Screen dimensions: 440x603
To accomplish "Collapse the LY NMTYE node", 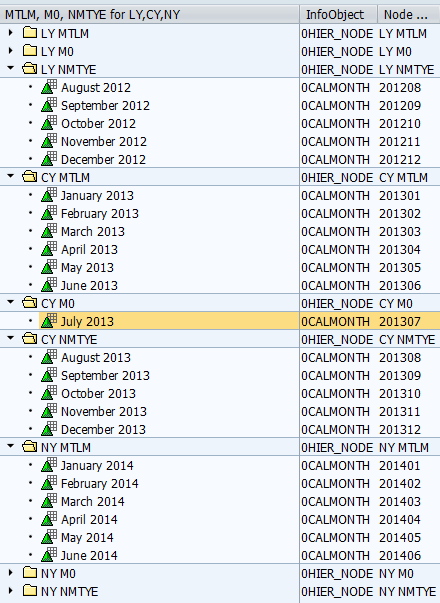I will [x=11, y=68].
